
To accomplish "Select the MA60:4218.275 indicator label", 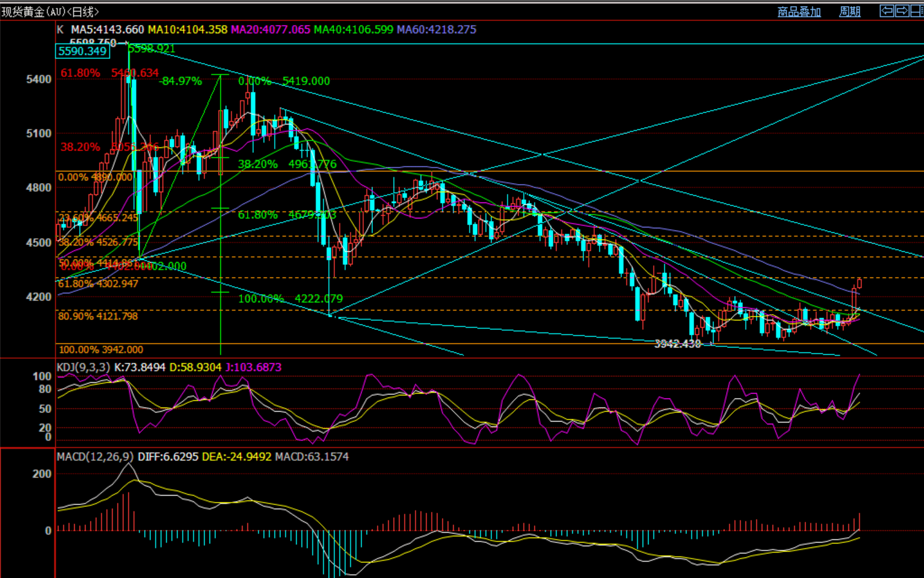I will point(437,30).
